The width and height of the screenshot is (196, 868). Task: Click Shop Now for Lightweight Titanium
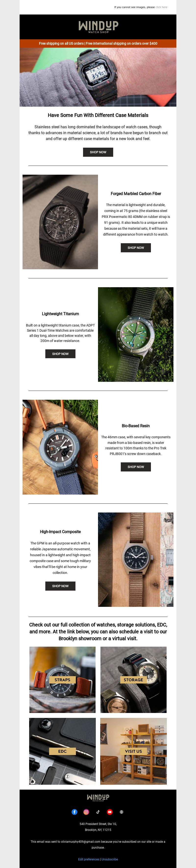coord(61,354)
